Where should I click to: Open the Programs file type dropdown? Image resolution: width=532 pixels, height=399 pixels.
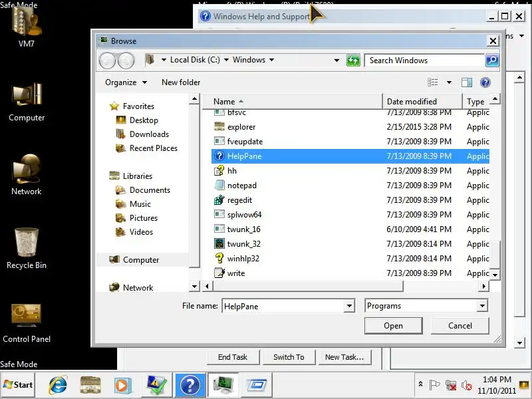coord(482,306)
